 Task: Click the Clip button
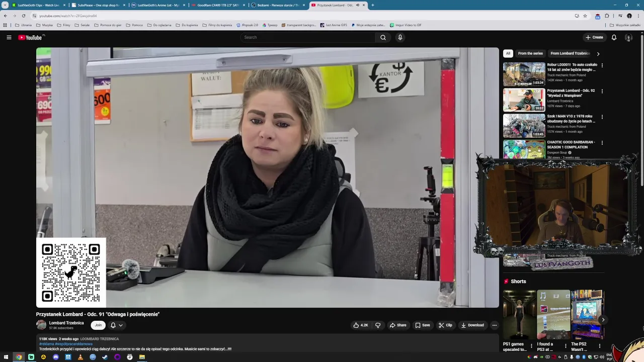(445, 325)
